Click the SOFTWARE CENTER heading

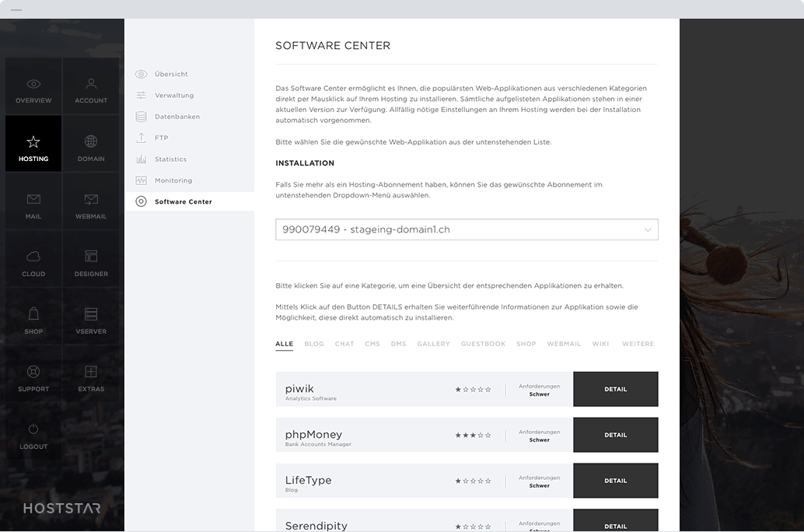[333, 46]
